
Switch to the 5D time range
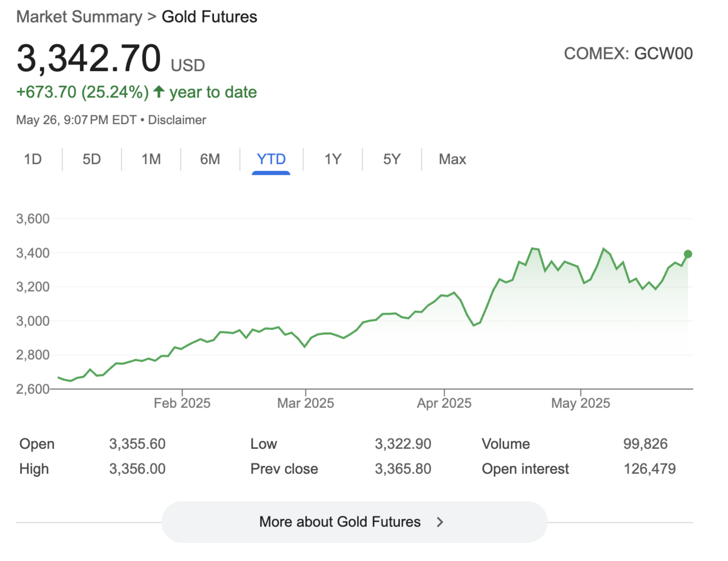(x=92, y=160)
